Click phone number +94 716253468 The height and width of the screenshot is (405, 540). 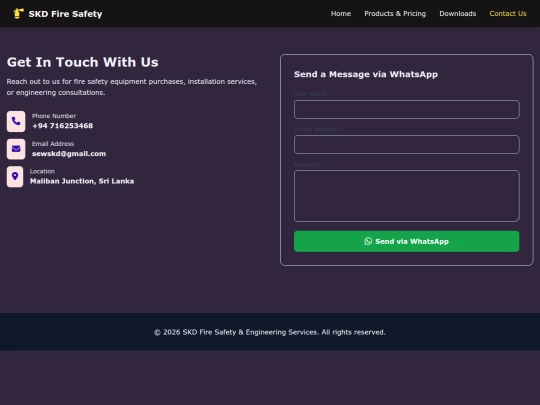coord(62,126)
